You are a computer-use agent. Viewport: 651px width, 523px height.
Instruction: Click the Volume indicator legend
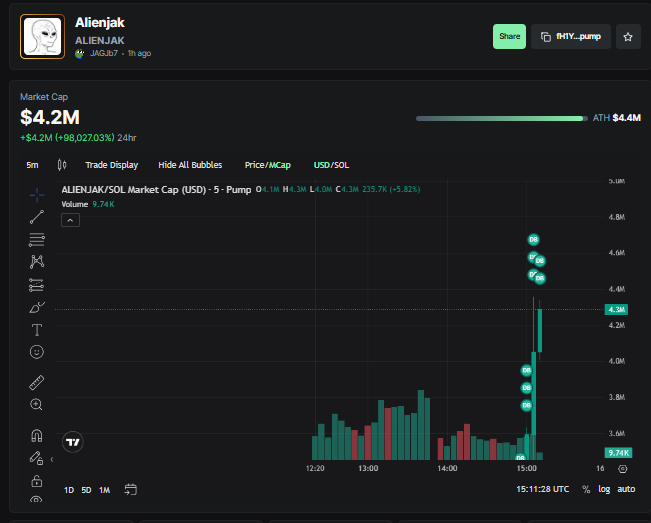pyautogui.click(x=88, y=204)
